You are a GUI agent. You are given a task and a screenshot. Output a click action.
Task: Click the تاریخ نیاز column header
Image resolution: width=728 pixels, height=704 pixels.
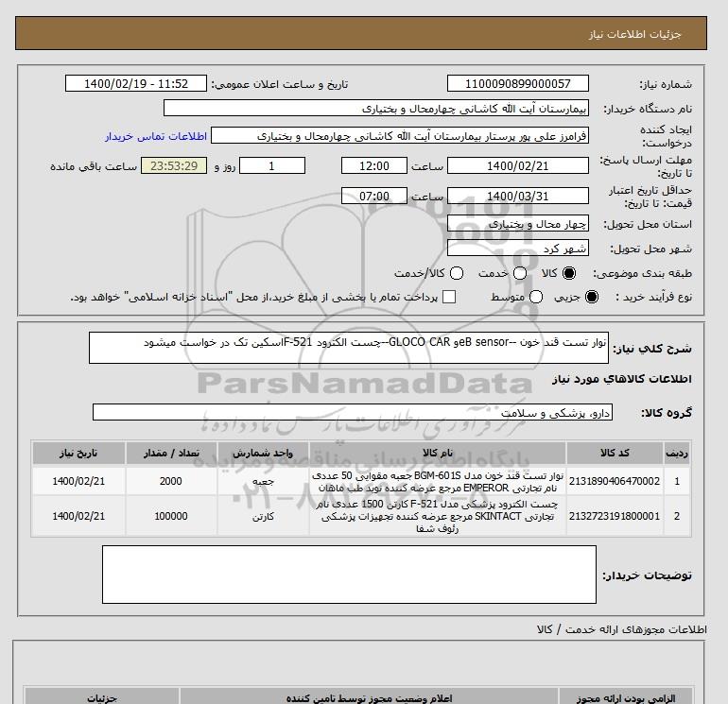click(78, 453)
